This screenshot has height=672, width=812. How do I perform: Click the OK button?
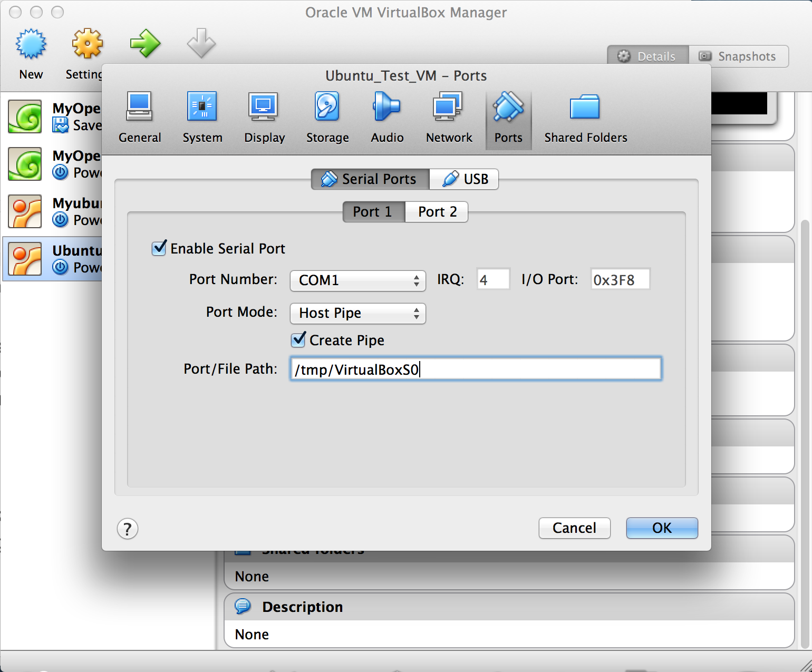[x=662, y=528]
